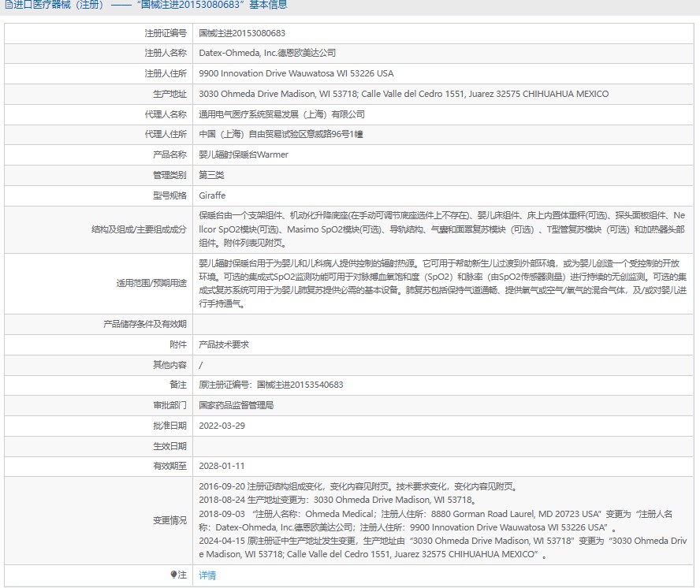Click the bullet icon before 注 label

click(173, 575)
